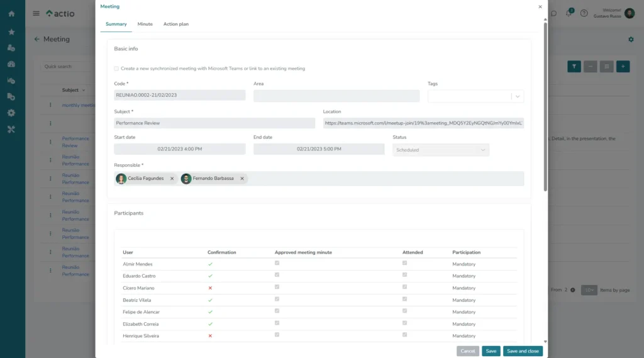Screen dimensions: 644x358
Task: Click the filter funnel button
Action: [x=574, y=66]
